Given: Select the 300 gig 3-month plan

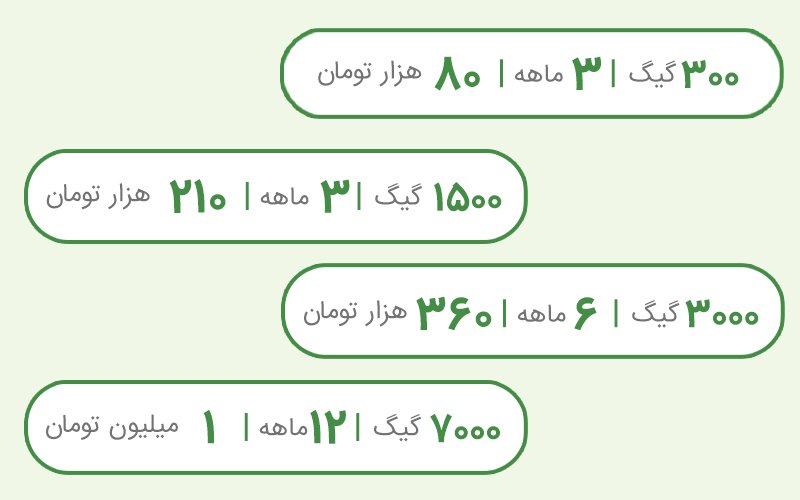Looking at the screenshot, I should click(x=532, y=73).
